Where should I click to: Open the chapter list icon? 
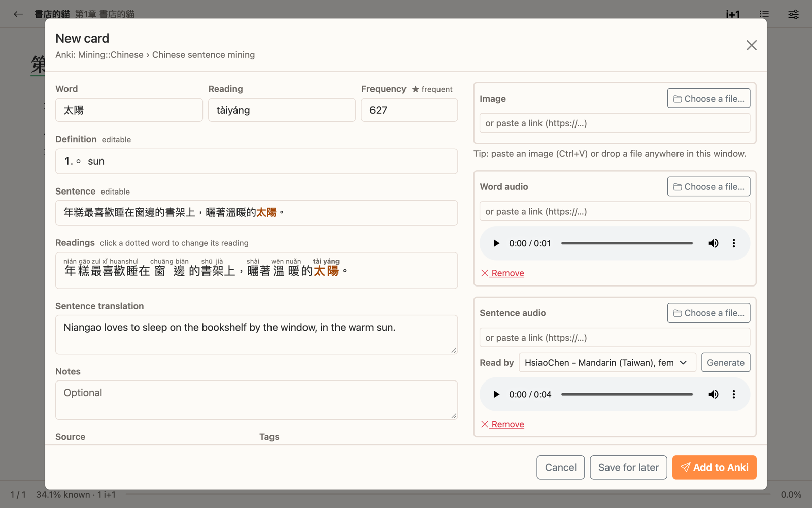click(x=764, y=14)
